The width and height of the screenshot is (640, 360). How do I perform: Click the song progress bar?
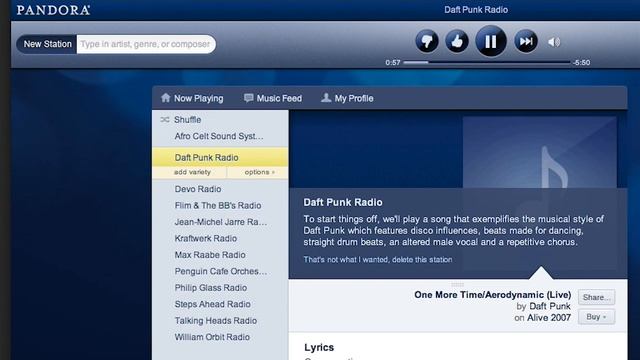(x=487, y=62)
